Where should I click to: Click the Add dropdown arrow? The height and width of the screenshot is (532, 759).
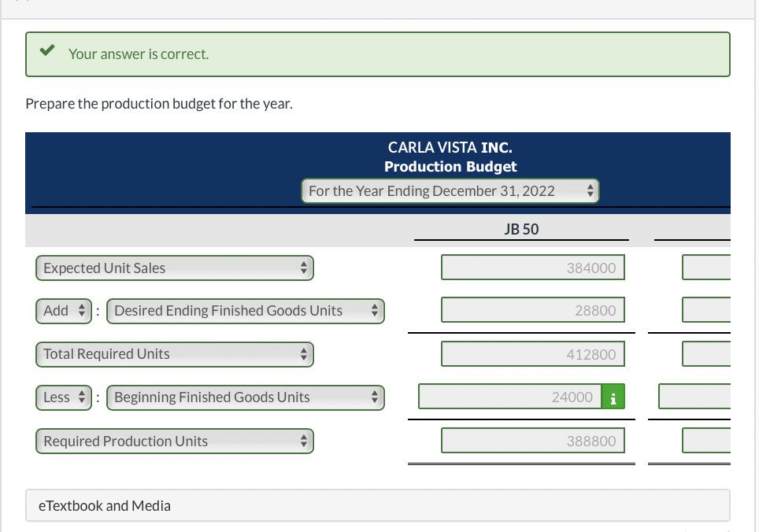(x=80, y=310)
